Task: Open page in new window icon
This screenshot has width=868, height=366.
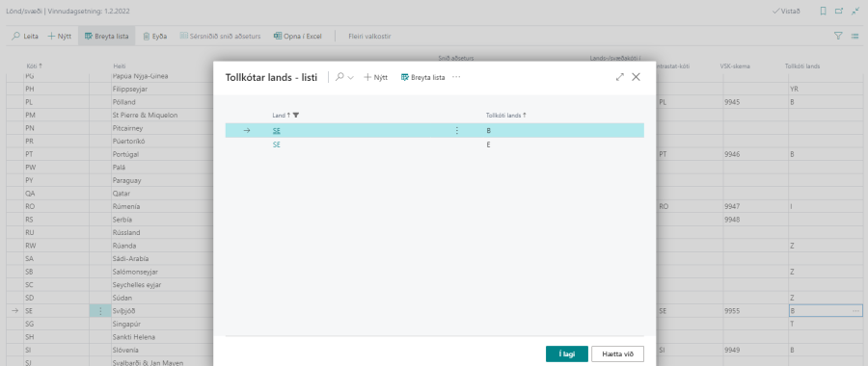Action: click(839, 11)
